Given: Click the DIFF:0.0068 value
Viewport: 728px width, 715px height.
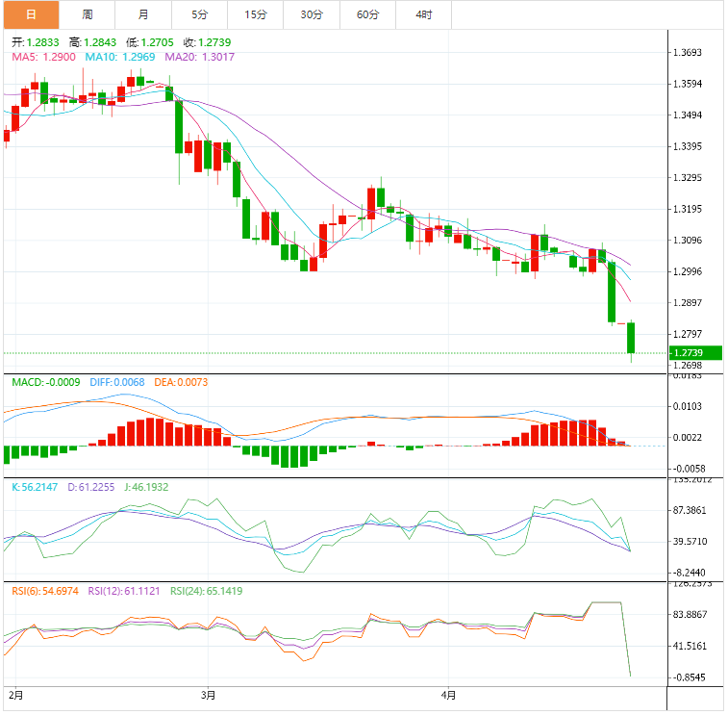Looking at the screenshot, I should [x=117, y=383].
